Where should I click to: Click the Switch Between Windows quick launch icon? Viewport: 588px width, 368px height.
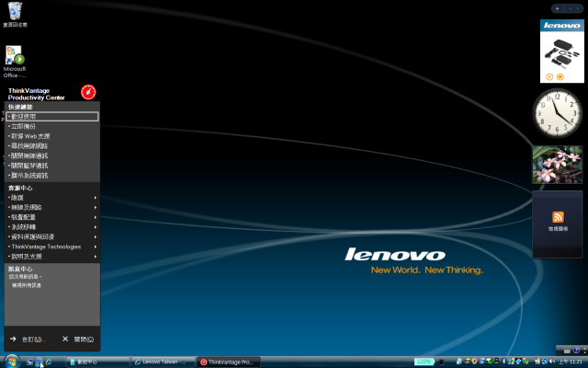[x=39, y=362]
